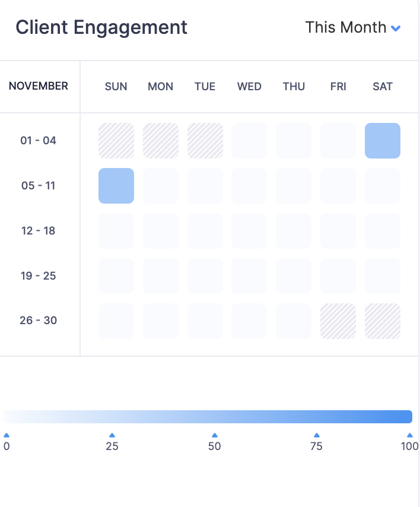Select the Wednesday cell in week 12 - 18
Screen dimensions: 420x507
(x=249, y=231)
